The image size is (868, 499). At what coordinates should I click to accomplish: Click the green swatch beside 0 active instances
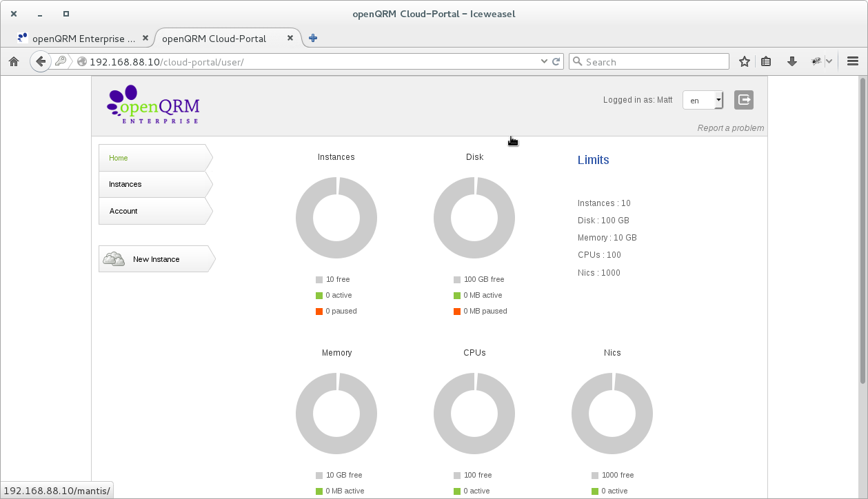tap(319, 296)
